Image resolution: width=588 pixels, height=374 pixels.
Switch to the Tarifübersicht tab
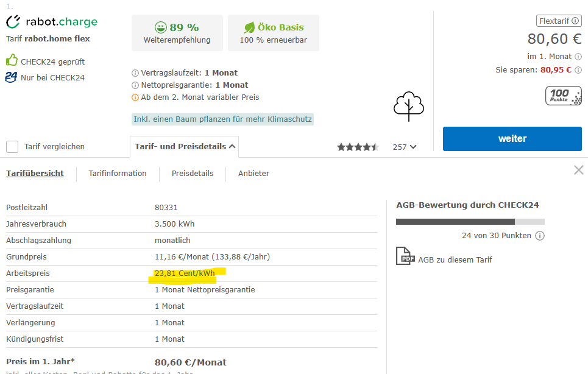35,174
